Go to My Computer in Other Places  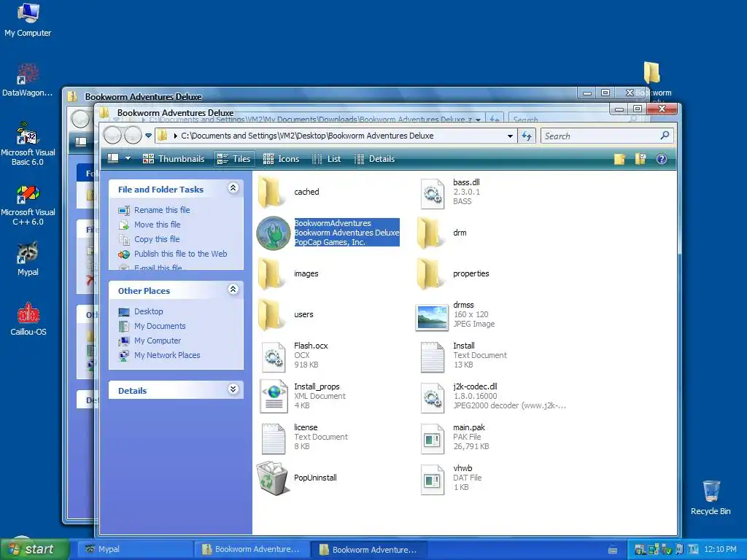click(158, 341)
